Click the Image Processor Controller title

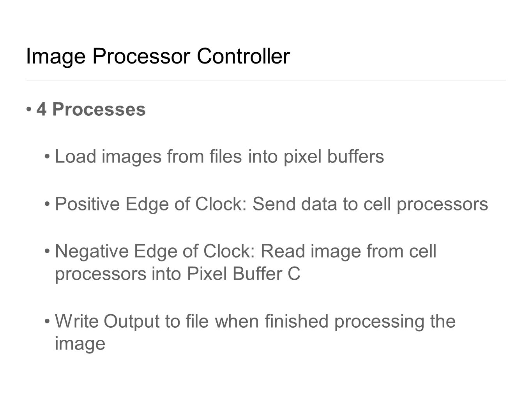point(158,56)
